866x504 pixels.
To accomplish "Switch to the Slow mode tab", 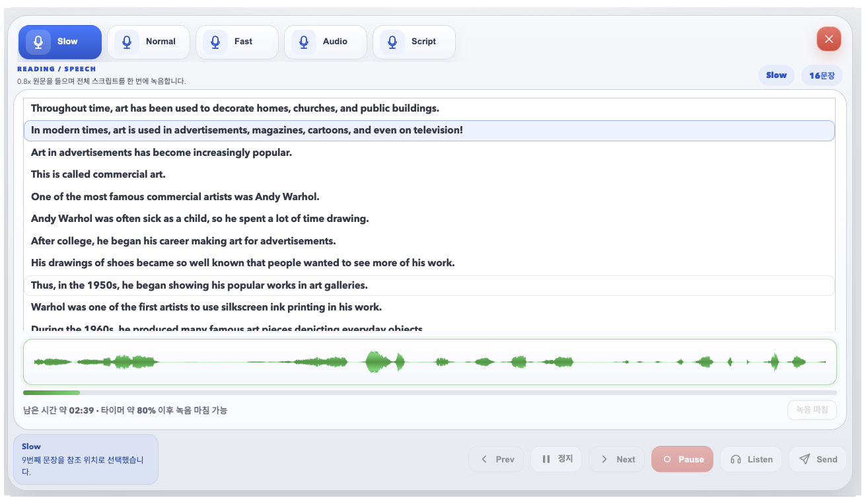I will pos(60,42).
